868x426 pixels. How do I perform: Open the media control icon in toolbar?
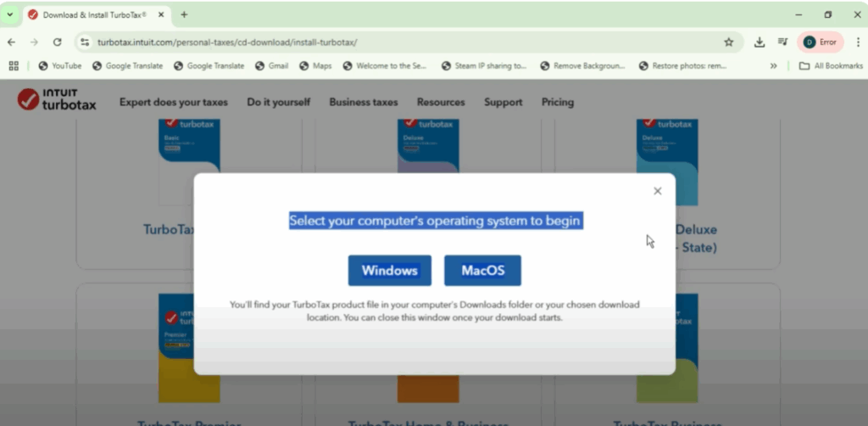782,42
